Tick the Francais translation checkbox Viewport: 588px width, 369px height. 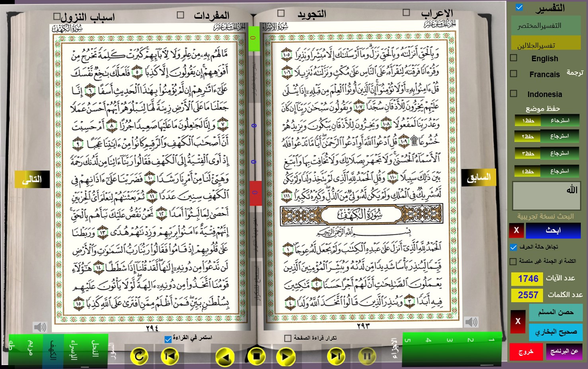[514, 74]
